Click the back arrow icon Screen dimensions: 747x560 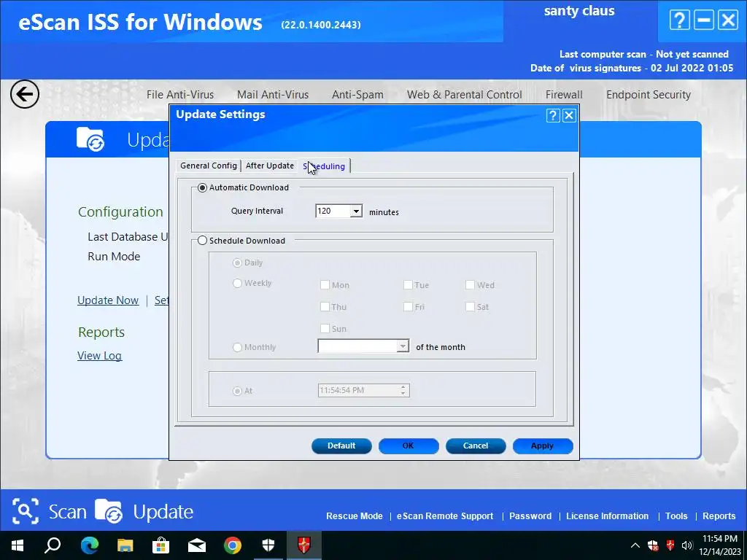[x=25, y=94]
